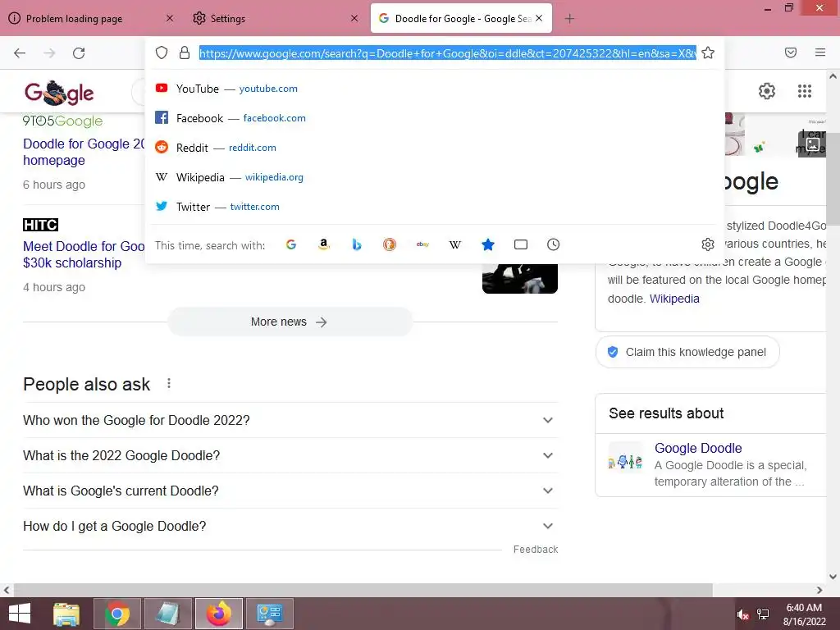Close the Settings tab
Image resolution: width=840 pixels, height=630 pixels.
pyautogui.click(x=354, y=18)
